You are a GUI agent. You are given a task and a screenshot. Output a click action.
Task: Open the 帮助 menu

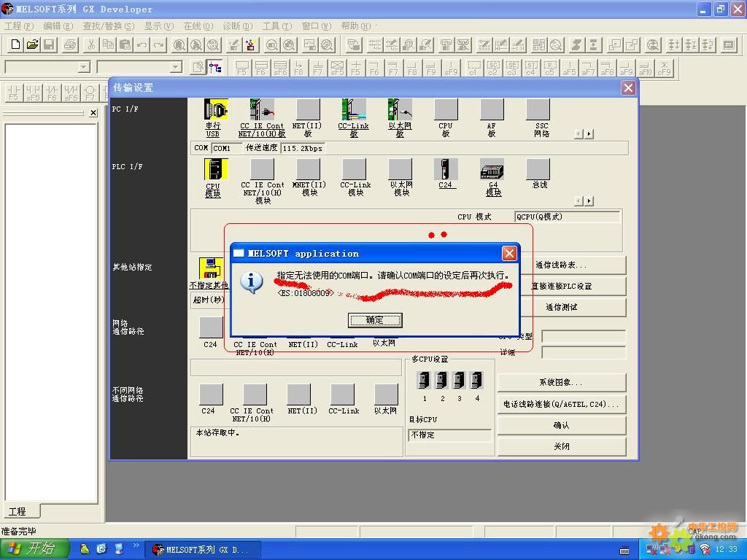pyautogui.click(x=355, y=26)
